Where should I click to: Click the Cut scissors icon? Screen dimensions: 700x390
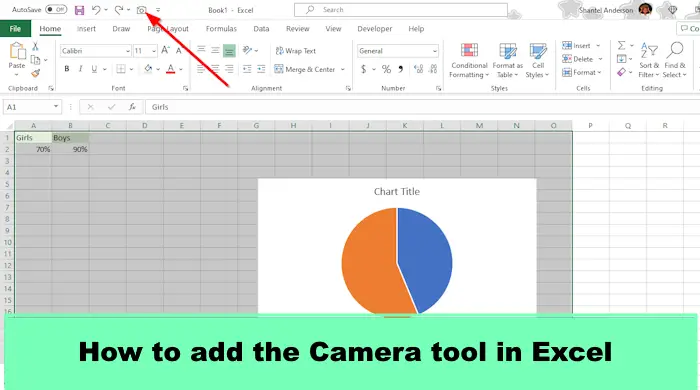pos(35,46)
